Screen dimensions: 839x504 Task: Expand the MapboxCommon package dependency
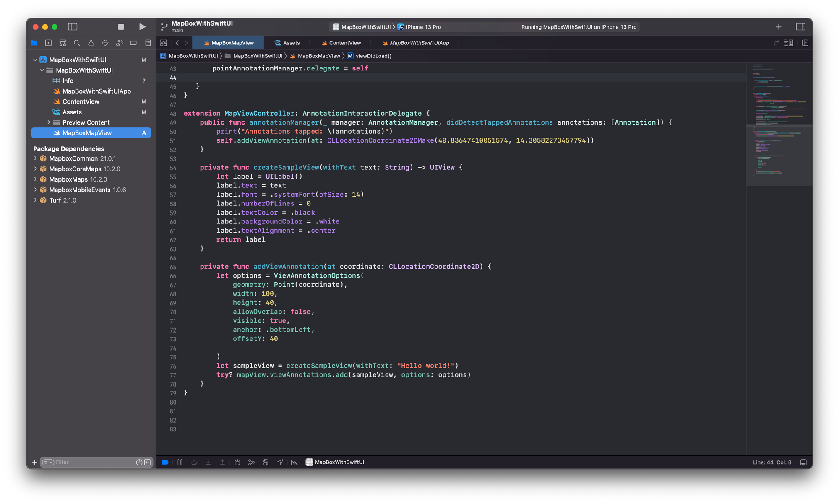pos(36,158)
